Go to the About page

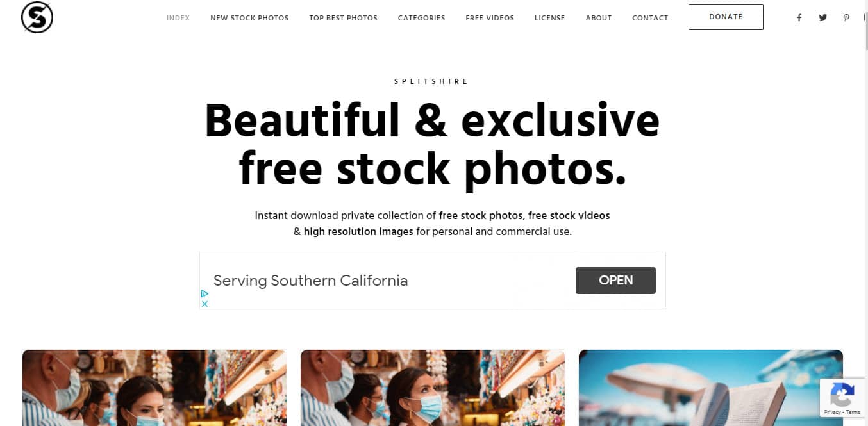599,18
